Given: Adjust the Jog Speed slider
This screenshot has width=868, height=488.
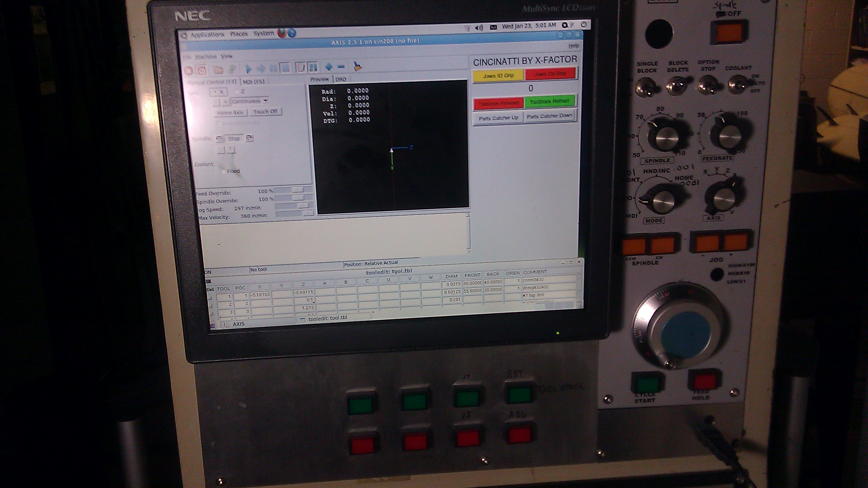Looking at the screenshot, I should (x=294, y=206).
